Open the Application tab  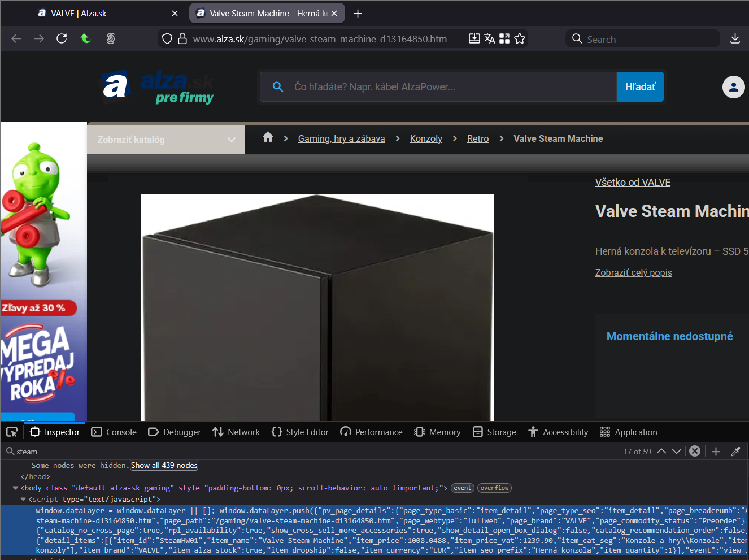pyautogui.click(x=628, y=432)
